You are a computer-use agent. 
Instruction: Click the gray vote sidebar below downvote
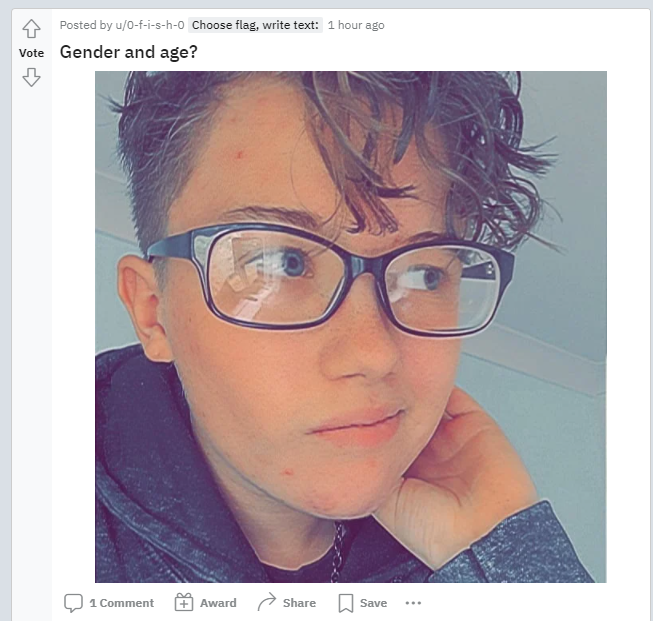(x=32, y=333)
